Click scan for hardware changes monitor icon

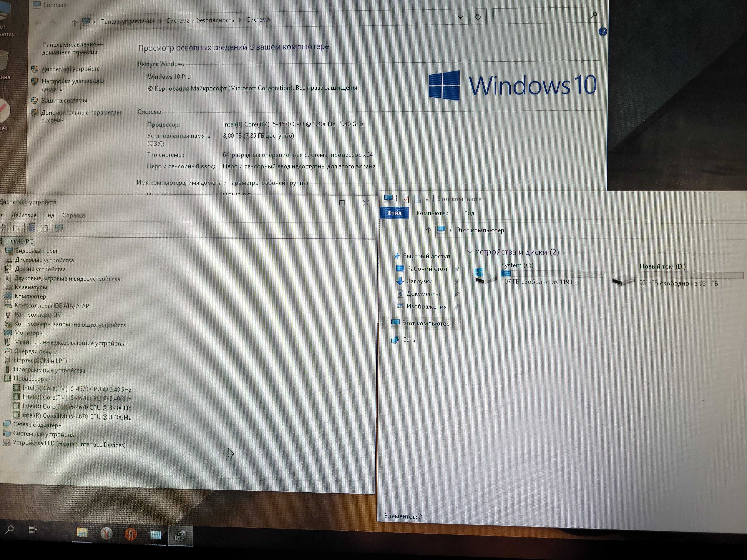[59, 228]
